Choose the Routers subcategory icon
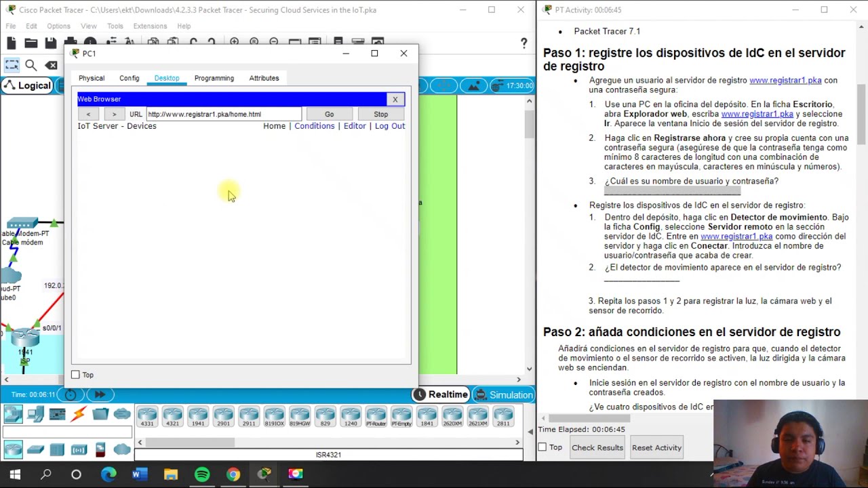Viewport: 868px width, 488px height. coord(13,449)
